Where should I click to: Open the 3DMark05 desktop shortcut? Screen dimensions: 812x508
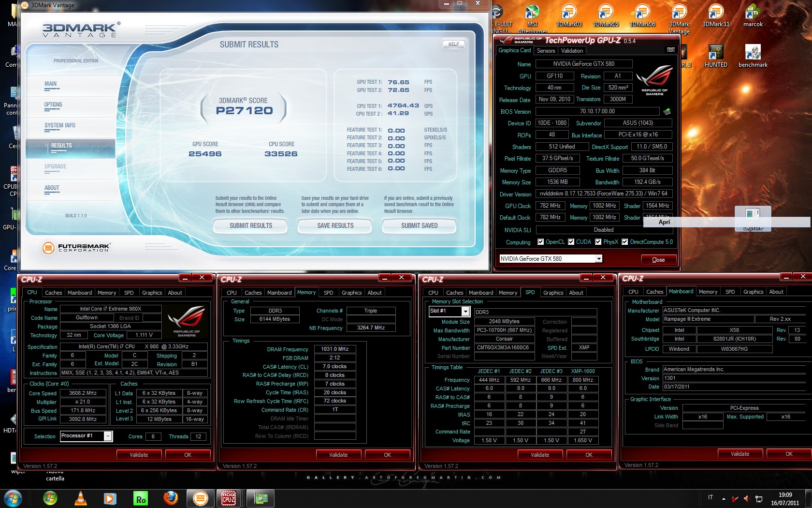tap(606, 15)
